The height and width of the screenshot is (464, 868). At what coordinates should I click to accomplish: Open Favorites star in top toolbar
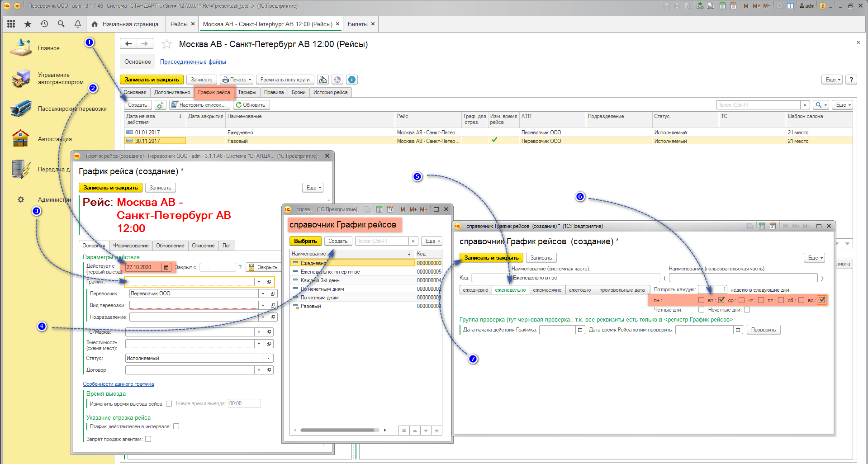pos(28,24)
